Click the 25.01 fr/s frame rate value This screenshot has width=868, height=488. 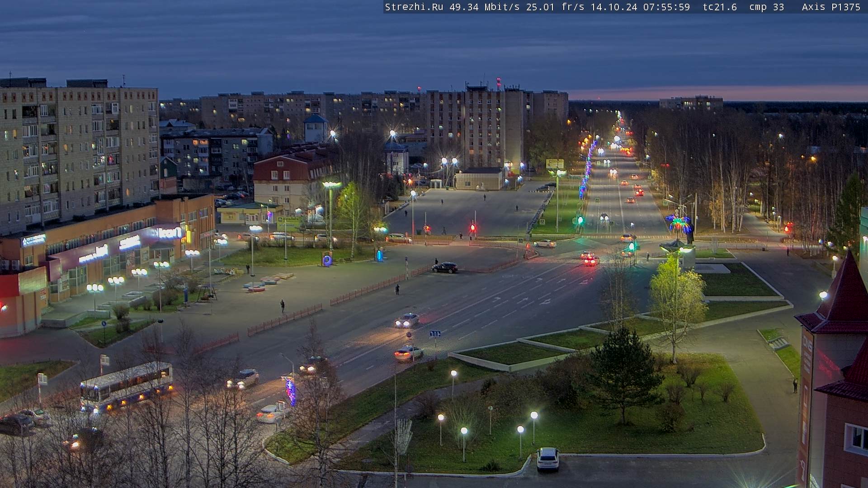[x=555, y=7]
